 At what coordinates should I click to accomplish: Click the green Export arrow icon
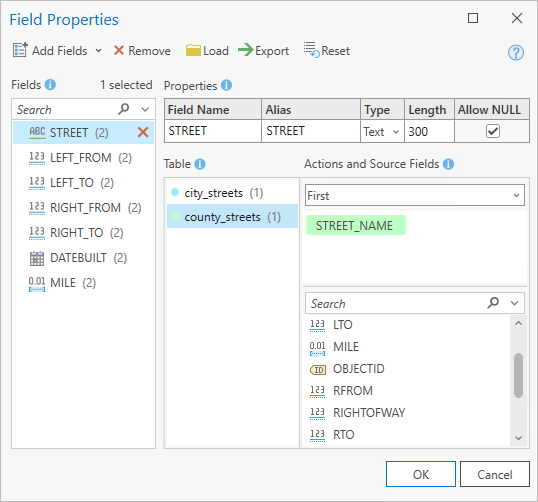[246, 50]
